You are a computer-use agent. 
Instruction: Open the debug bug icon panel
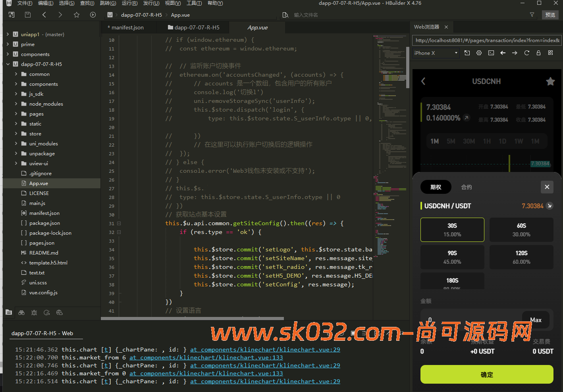(34, 313)
